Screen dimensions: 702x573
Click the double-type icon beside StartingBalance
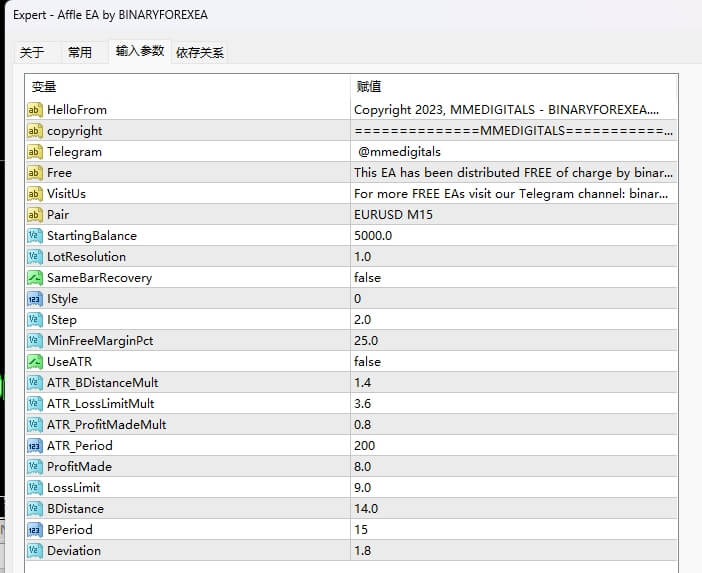click(x=35, y=236)
